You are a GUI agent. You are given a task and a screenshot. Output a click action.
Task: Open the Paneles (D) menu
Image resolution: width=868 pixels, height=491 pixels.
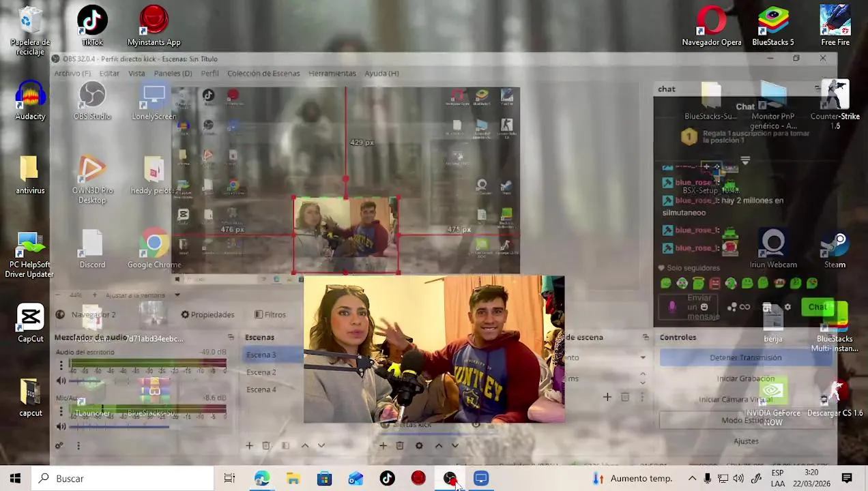click(173, 73)
